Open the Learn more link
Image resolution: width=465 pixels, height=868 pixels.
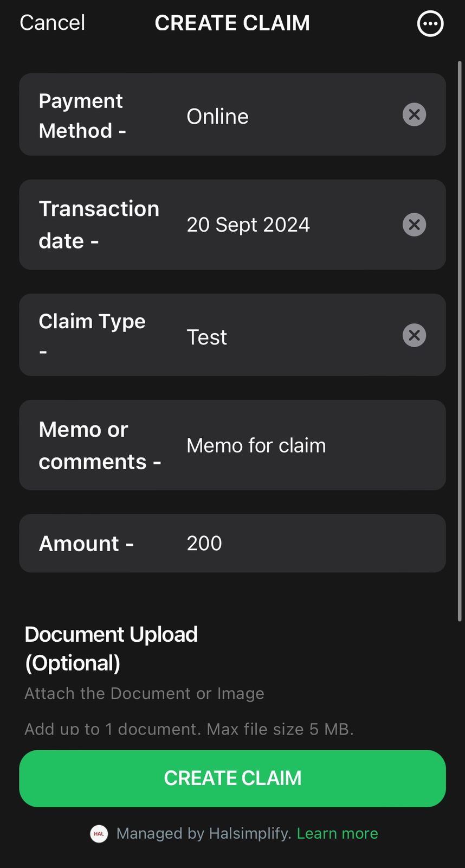(337, 833)
